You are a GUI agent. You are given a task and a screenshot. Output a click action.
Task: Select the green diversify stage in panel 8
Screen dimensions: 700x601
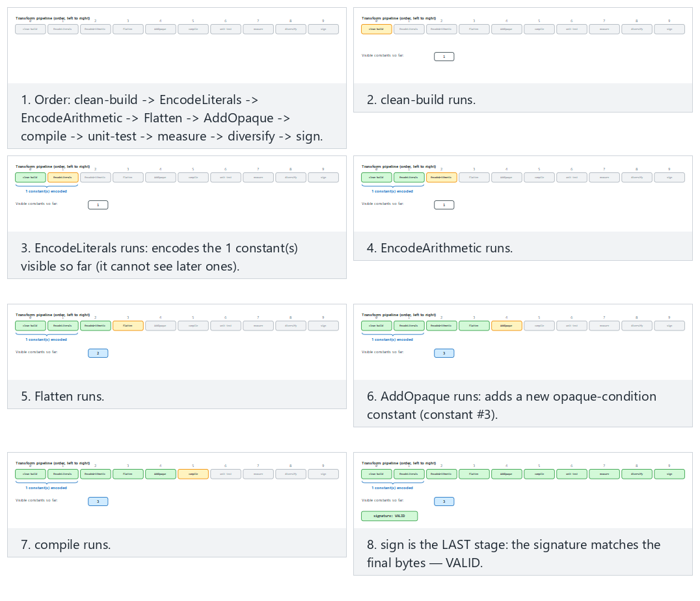637,474
